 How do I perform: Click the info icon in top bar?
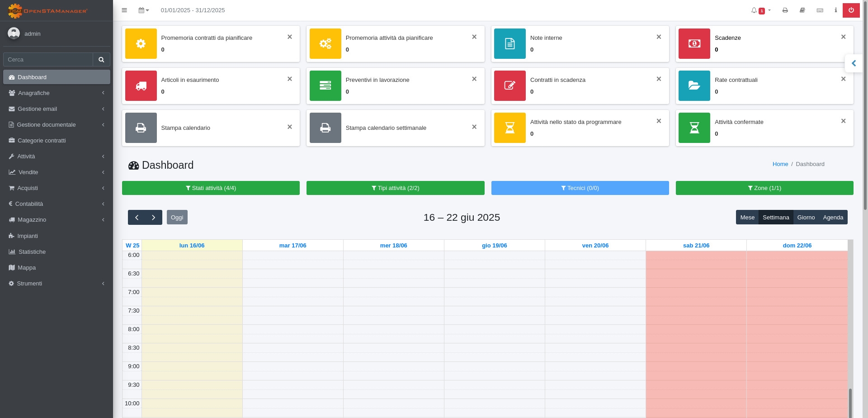click(x=835, y=10)
